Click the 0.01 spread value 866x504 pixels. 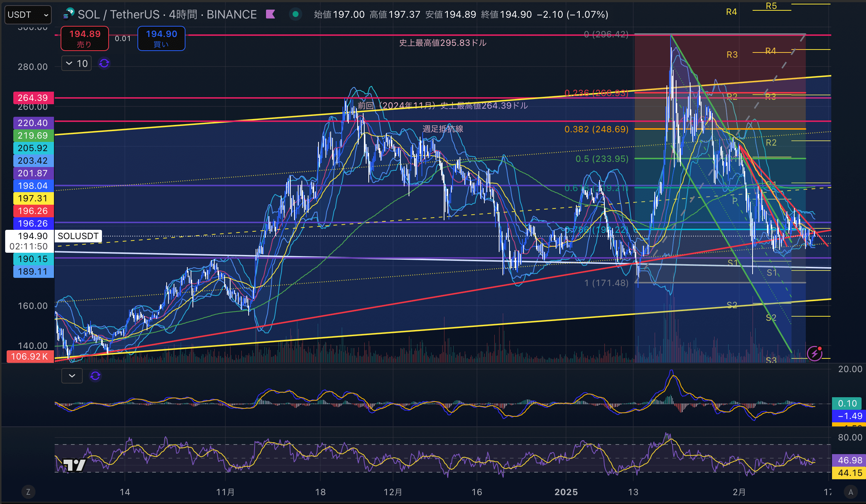(x=123, y=38)
